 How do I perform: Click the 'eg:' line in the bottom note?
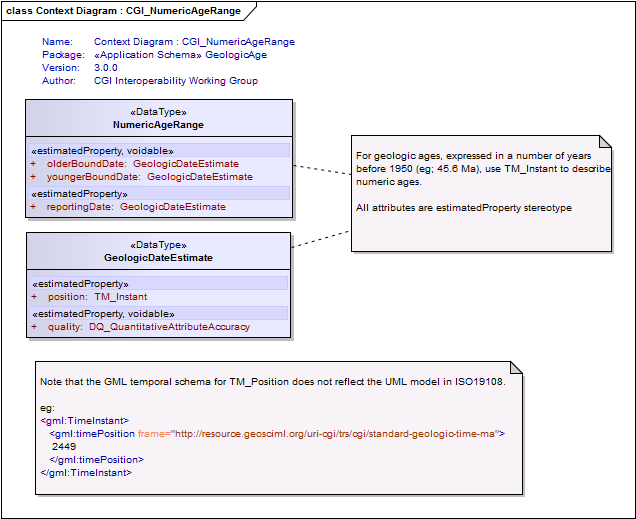[x=47, y=407]
